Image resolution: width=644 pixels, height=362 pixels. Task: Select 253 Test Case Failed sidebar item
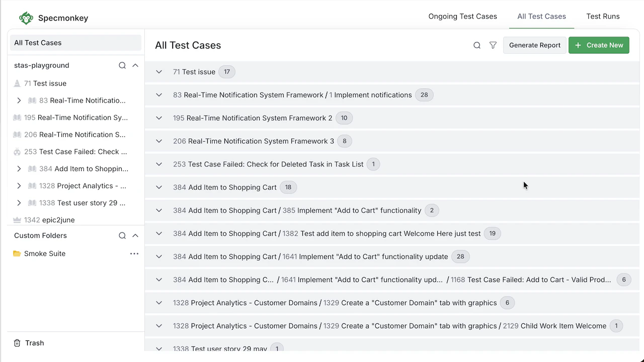click(75, 152)
